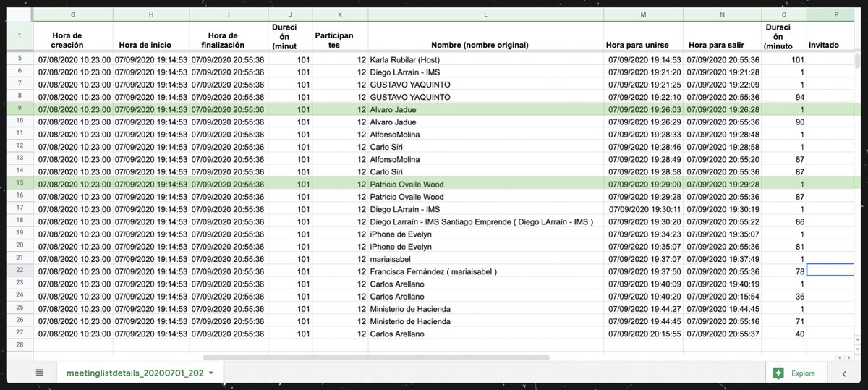Select row 15 header
Viewport: 868px width, 390px height.
pos(20,185)
